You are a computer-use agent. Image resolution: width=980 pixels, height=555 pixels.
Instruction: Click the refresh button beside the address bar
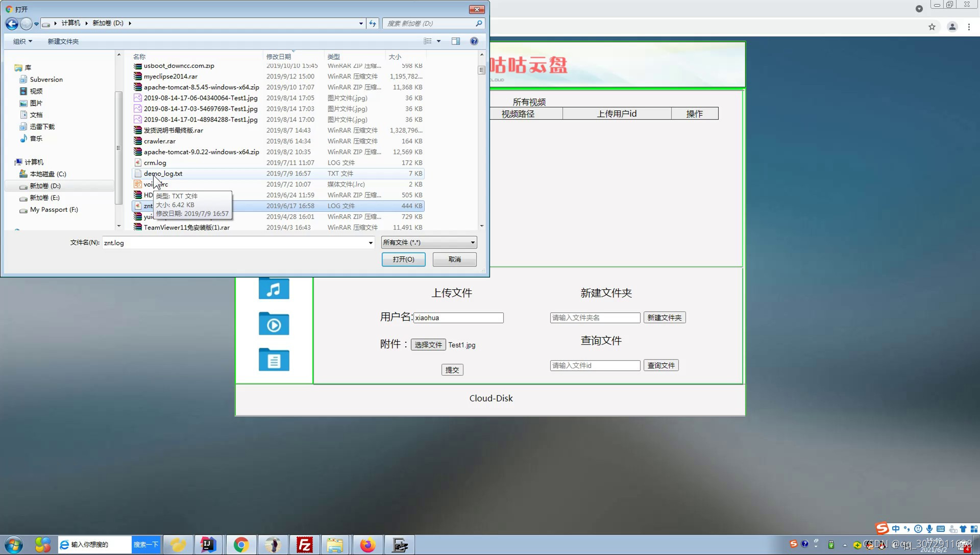point(373,23)
